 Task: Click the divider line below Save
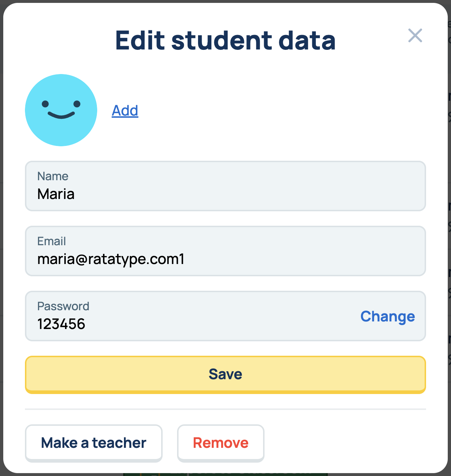pos(225,409)
